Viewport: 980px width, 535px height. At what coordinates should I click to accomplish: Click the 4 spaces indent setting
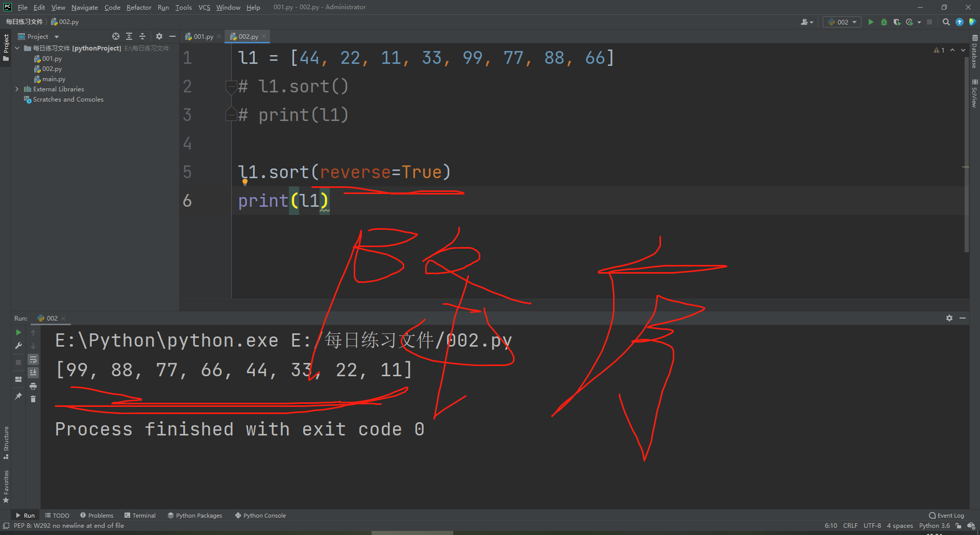(900, 526)
